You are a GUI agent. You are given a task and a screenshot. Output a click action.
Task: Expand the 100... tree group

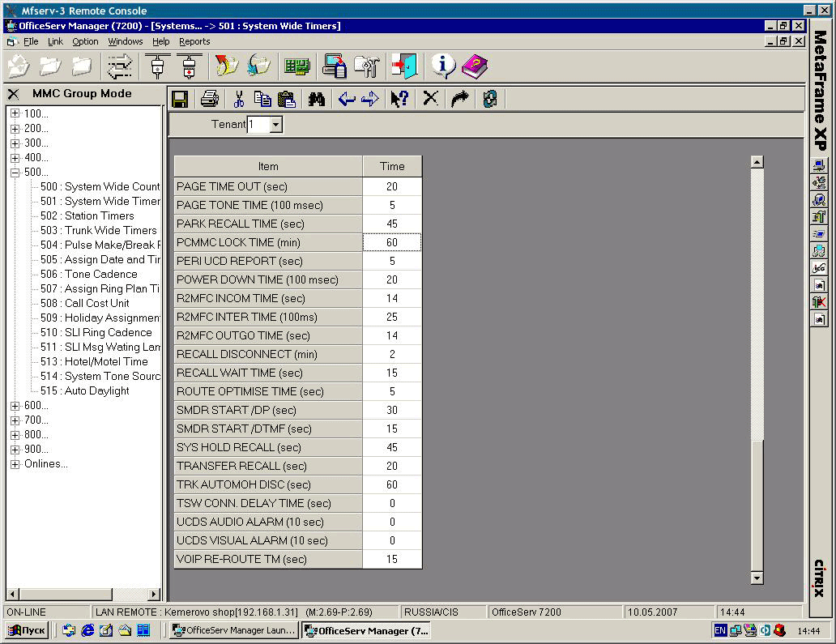coord(15,113)
